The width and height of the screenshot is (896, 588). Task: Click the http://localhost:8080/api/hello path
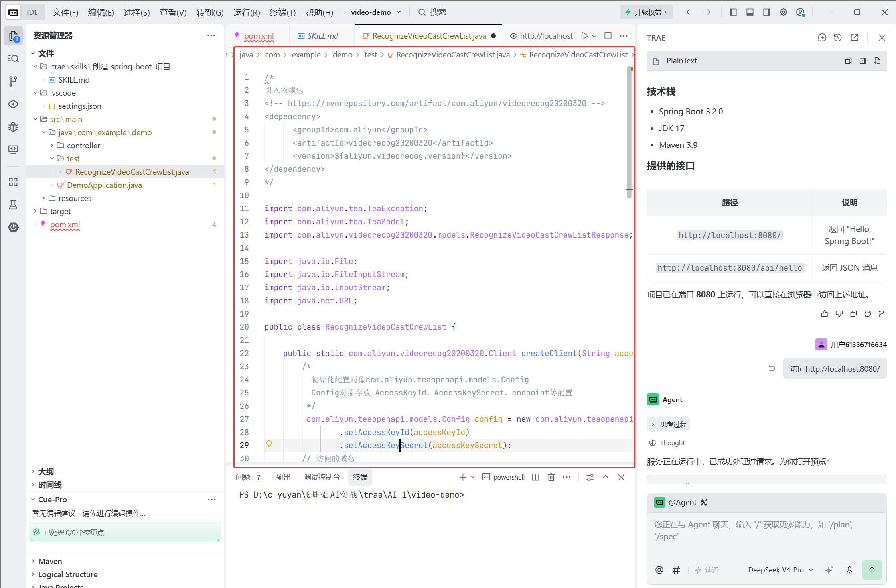[730, 268]
